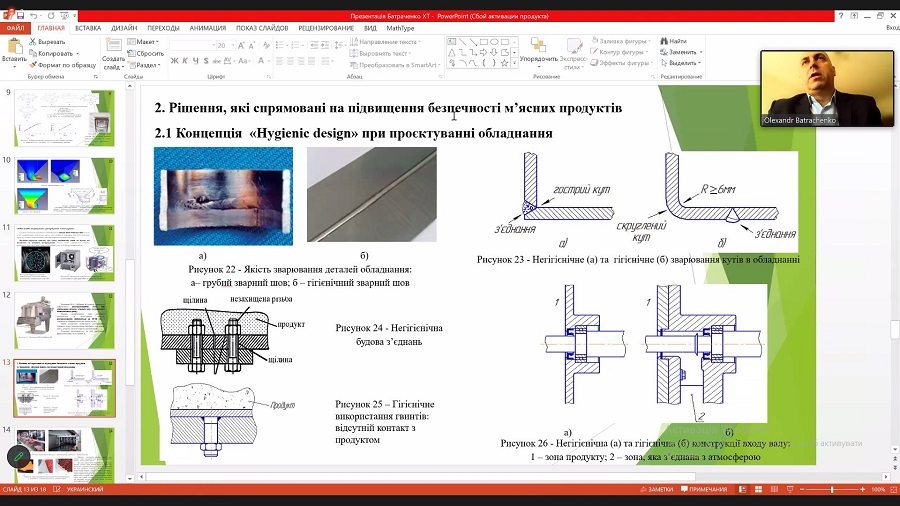The image size is (900, 506).
Task: Toggle italic К formatting
Action: pos(185,61)
